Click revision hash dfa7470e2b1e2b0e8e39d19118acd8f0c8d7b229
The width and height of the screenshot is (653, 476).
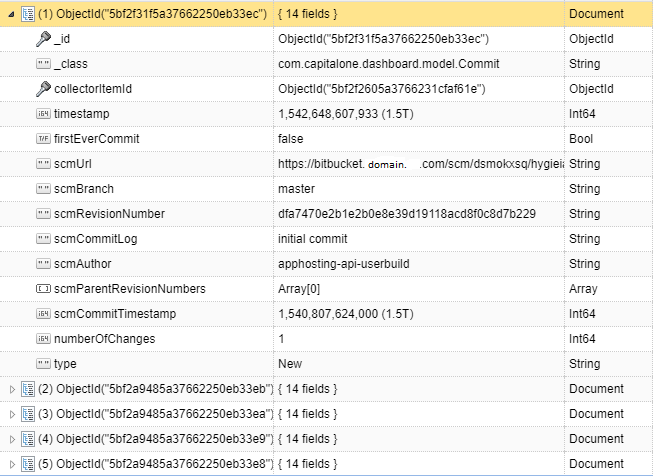tap(407, 214)
